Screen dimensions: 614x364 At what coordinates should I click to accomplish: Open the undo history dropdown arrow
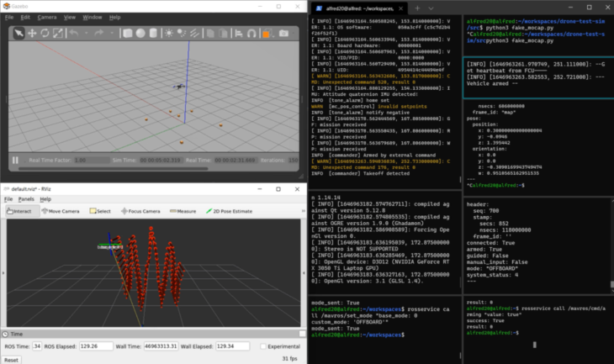click(84, 33)
